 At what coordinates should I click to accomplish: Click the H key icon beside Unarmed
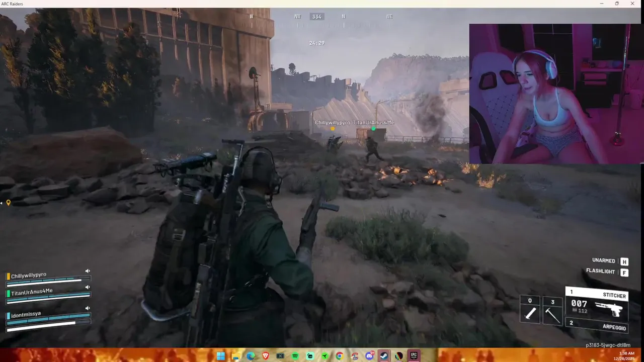click(624, 261)
